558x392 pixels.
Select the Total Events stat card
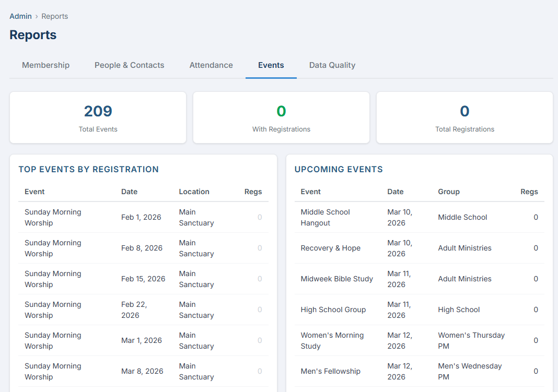pos(98,117)
